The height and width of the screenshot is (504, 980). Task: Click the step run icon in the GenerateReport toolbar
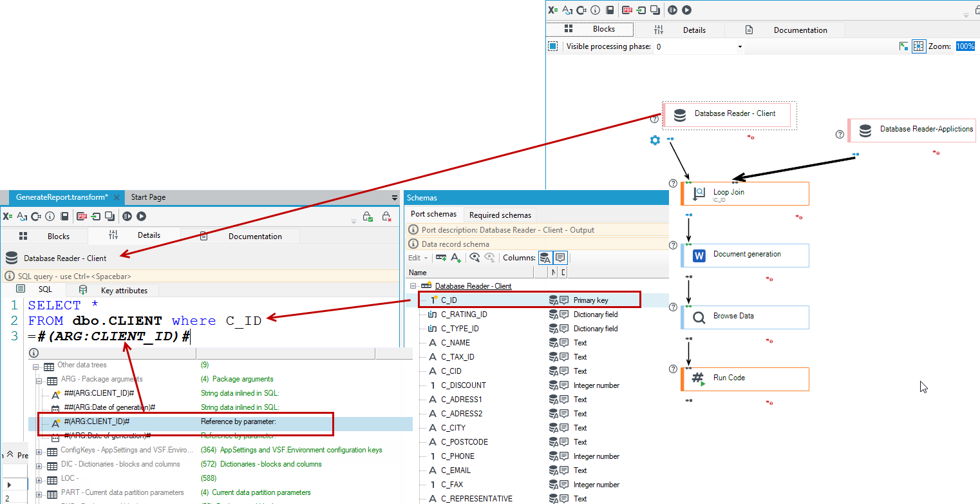[x=127, y=217]
